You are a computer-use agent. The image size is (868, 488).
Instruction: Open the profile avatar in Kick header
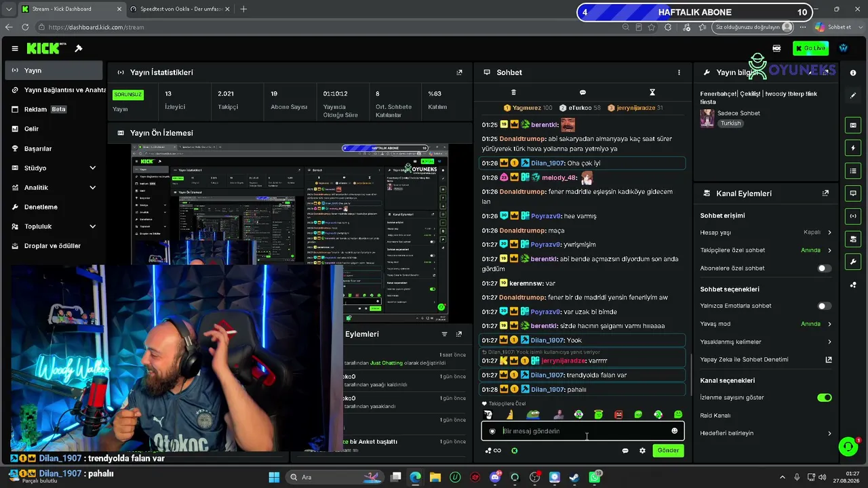click(844, 48)
